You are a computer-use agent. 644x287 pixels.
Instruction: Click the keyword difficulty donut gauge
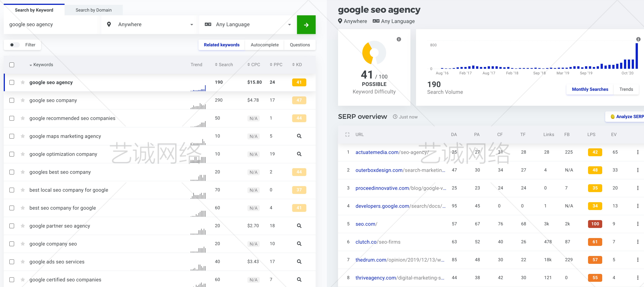[374, 53]
